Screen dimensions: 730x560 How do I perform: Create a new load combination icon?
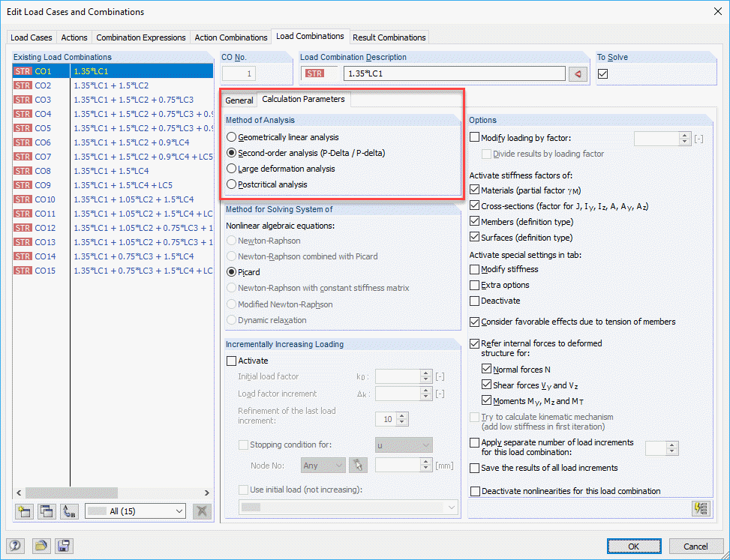tap(23, 511)
